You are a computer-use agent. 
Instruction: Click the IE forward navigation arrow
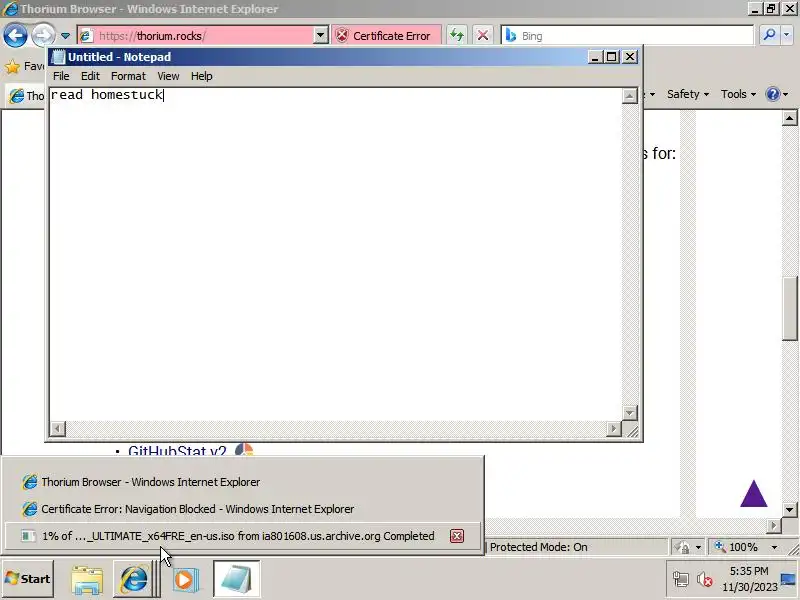coord(43,36)
